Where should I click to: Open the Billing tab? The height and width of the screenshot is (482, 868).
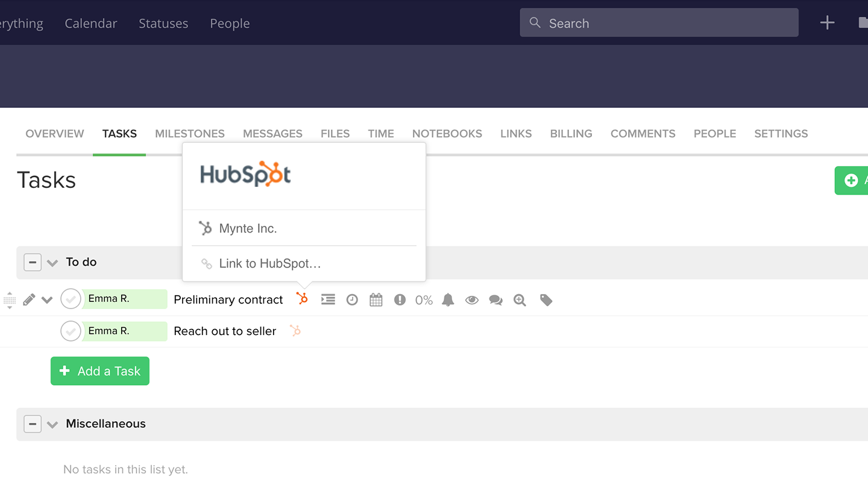(571, 134)
